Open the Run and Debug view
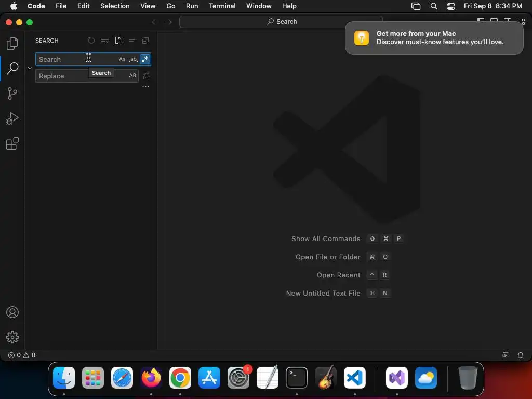The image size is (532, 399). pos(12,118)
